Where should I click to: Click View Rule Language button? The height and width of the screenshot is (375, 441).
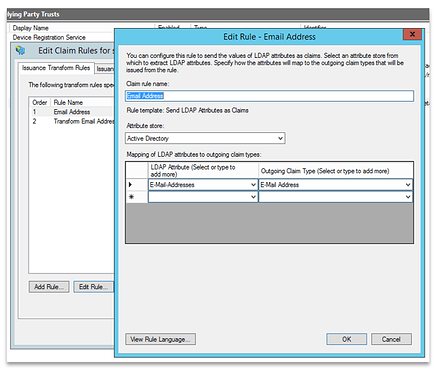click(x=160, y=339)
